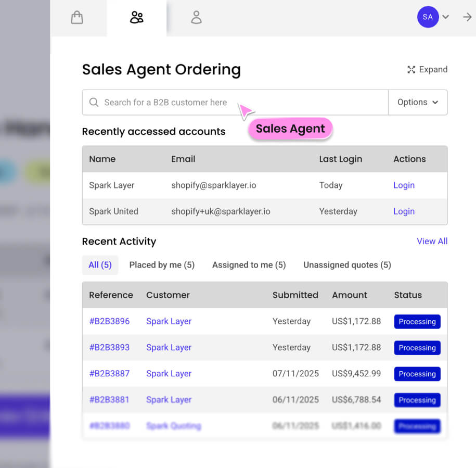476x468 pixels.
Task: Click the Processing status badge for #B2B3896
Action: click(417, 321)
